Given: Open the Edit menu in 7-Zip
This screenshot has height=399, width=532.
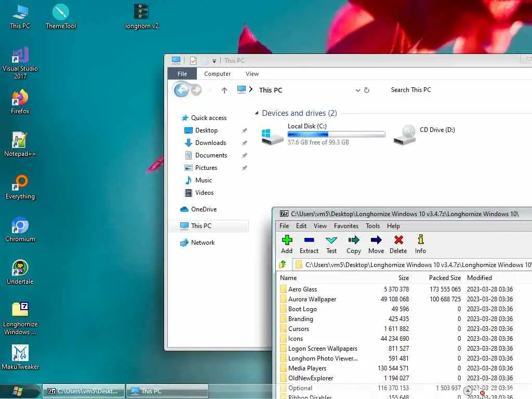Looking at the screenshot, I should 301,226.
